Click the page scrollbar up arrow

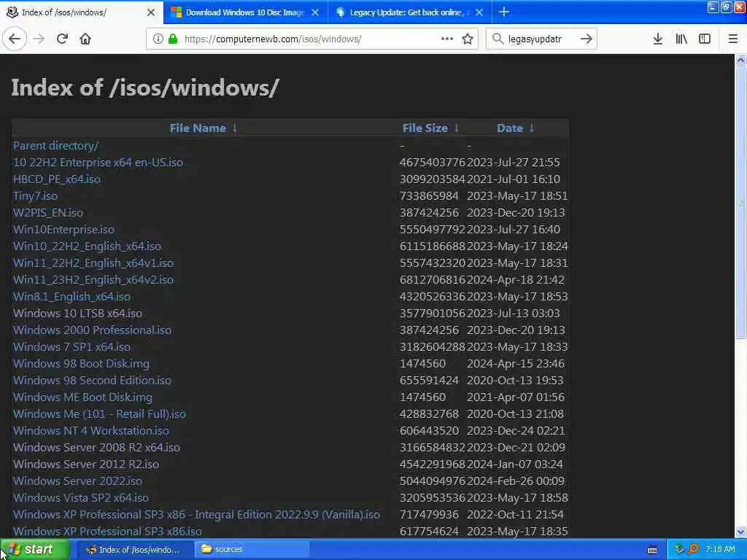(x=740, y=60)
